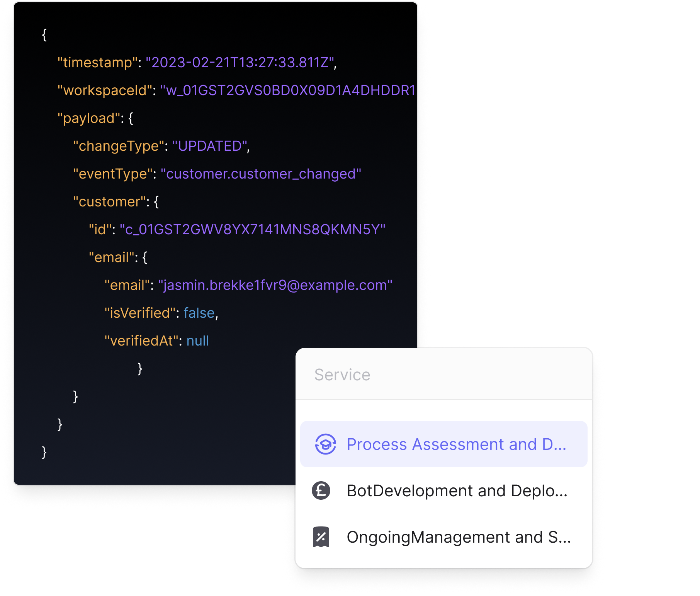The height and width of the screenshot is (596, 700).
Task: Click the workspace ID value starting with w_01GST2
Action: (x=290, y=90)
